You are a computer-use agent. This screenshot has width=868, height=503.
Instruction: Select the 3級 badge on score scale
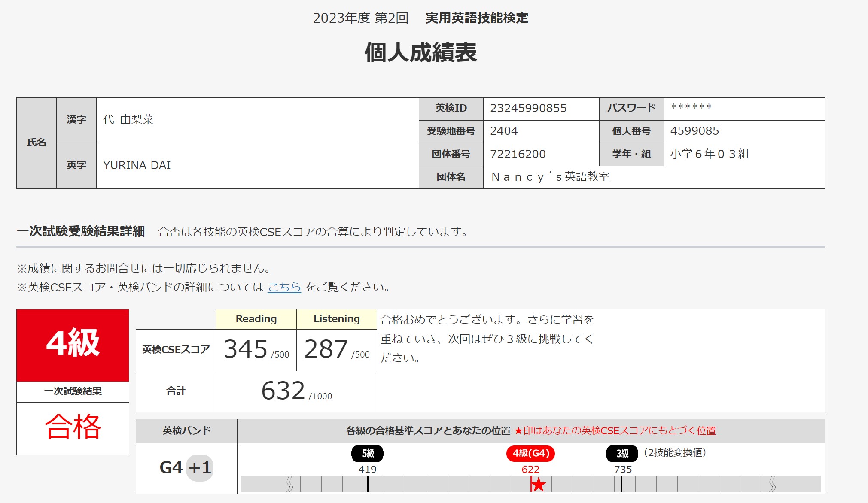tap(622, 453)
